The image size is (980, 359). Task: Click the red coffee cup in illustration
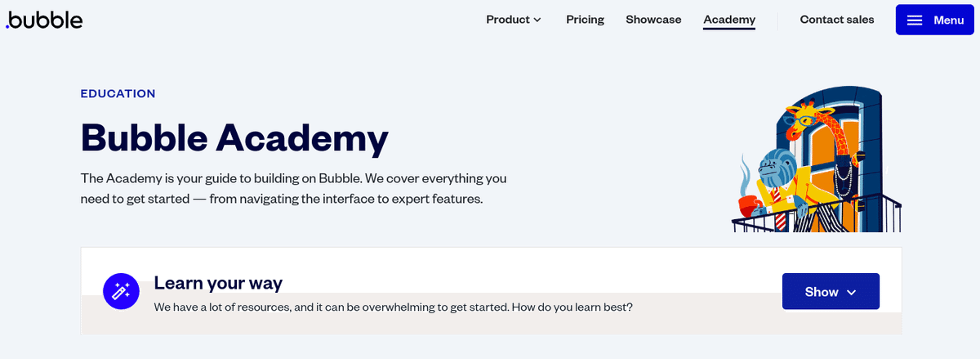tap(749, 205)
